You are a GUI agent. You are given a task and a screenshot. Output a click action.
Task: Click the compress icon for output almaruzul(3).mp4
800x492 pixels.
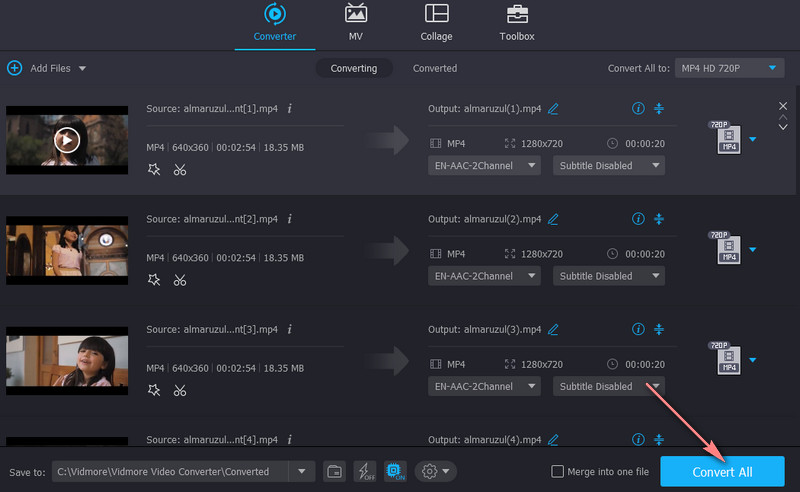(659, 329)
